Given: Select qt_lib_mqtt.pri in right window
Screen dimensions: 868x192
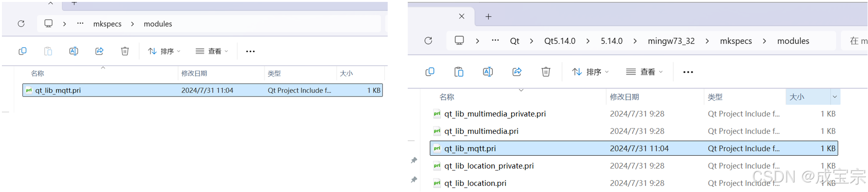Looking at the screenshot, I should (634, 149).
